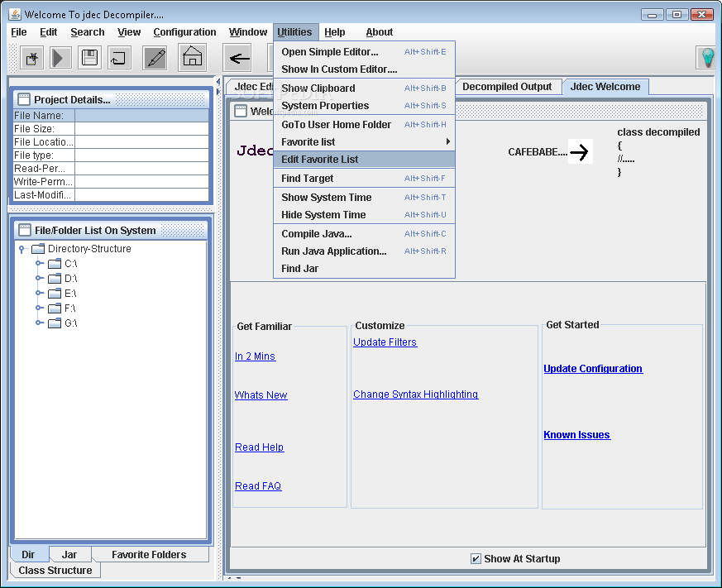The image size is (722, 588).
Task: Click the File Name value cell
Action: click(141, 116)
